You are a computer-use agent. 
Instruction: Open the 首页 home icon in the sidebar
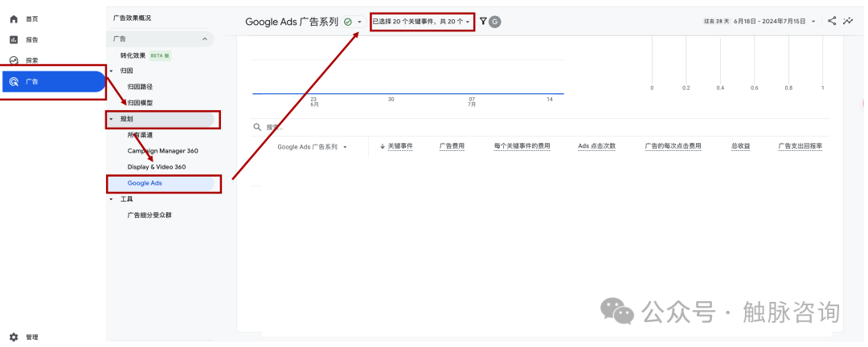tap(14, 18)
